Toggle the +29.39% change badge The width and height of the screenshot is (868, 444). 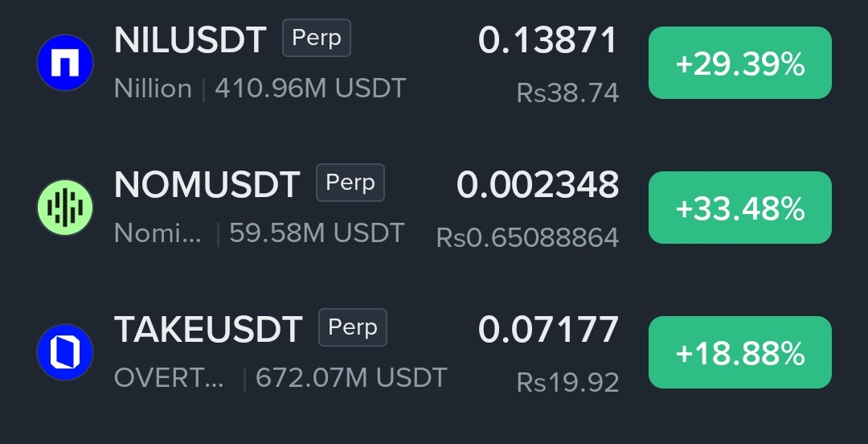point(740,63)
